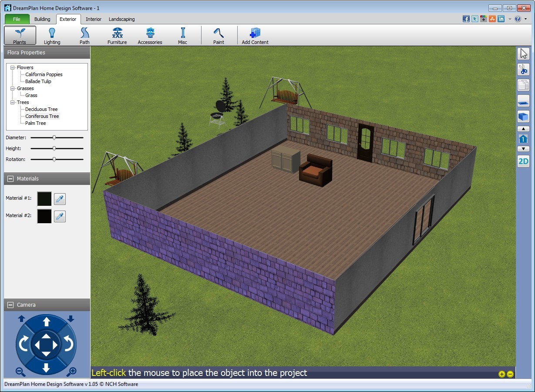Lower camera with small upper-right down arrow

(x=71, y=319)
